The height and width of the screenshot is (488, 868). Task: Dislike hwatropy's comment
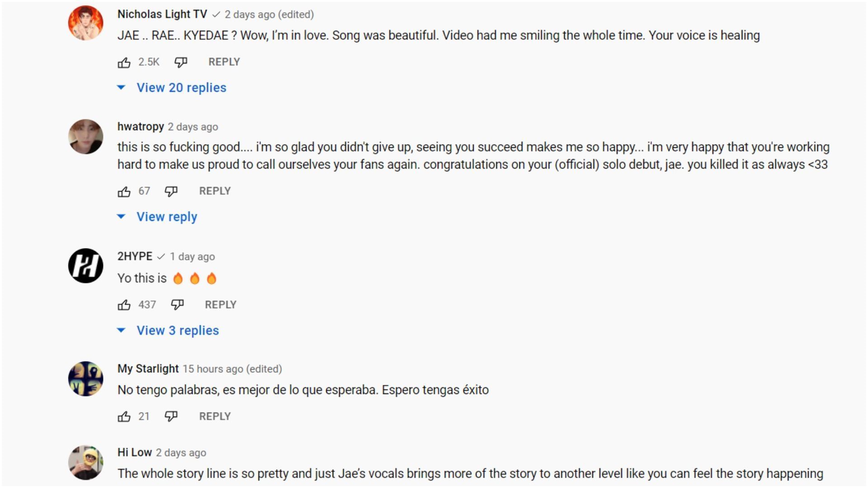(x=171, y=192)
